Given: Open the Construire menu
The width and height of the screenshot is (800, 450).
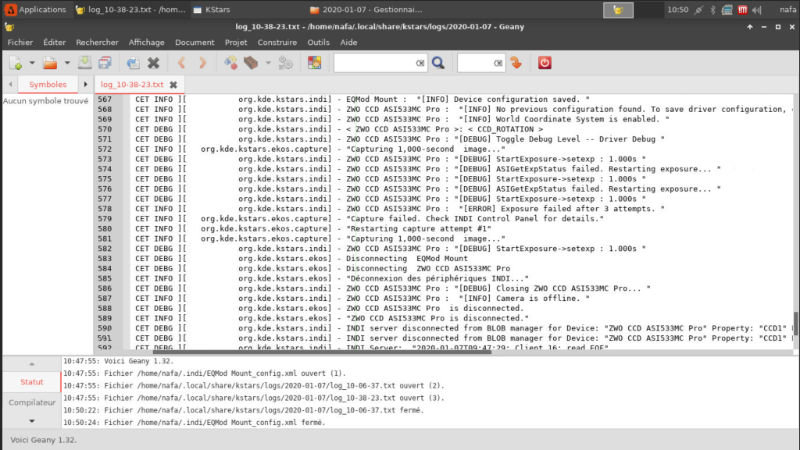Looking at the screenshot, I should click(x=277, y=42).
